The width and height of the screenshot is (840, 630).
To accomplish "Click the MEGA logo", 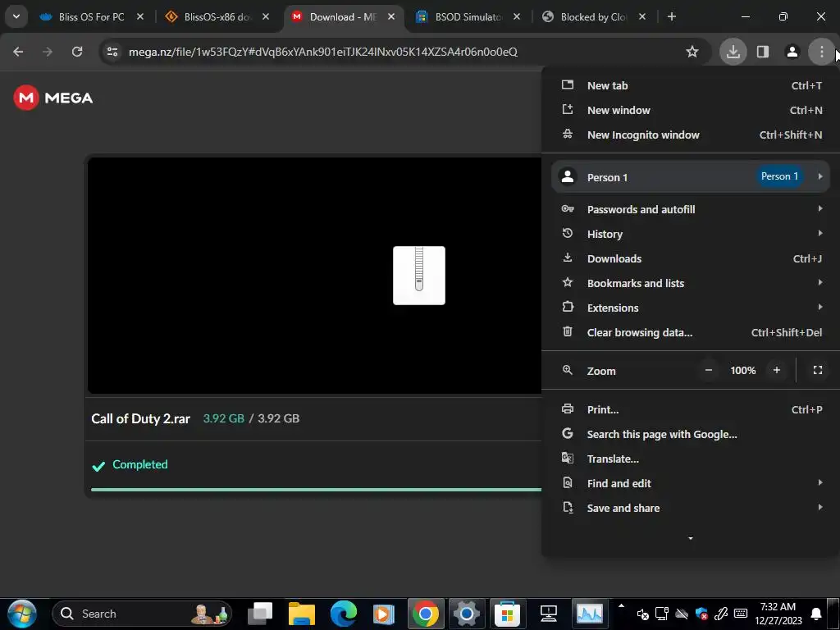I will 53,98.
